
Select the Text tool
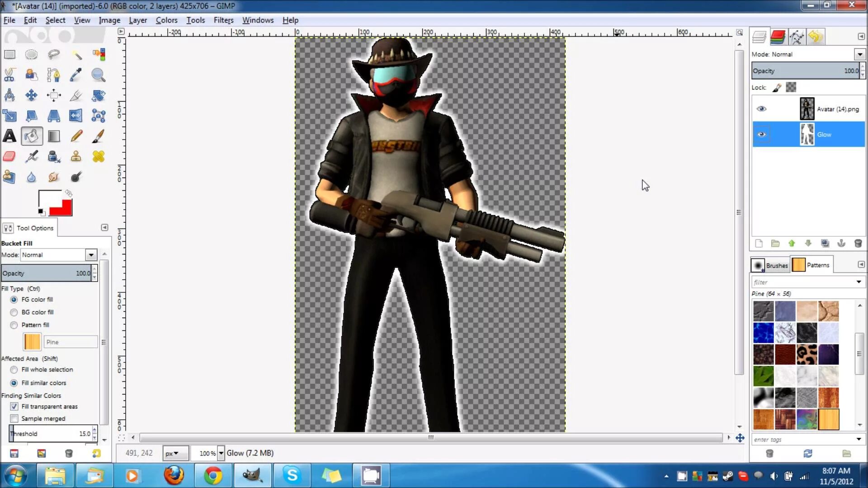click(9, 136)
